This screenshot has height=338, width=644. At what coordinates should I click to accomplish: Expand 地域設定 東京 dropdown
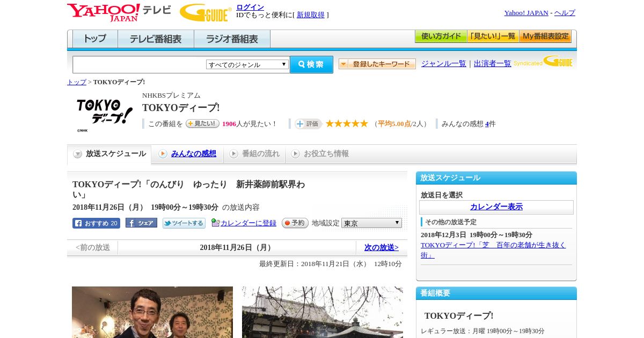pyautogui.click(x=371, y=223)
